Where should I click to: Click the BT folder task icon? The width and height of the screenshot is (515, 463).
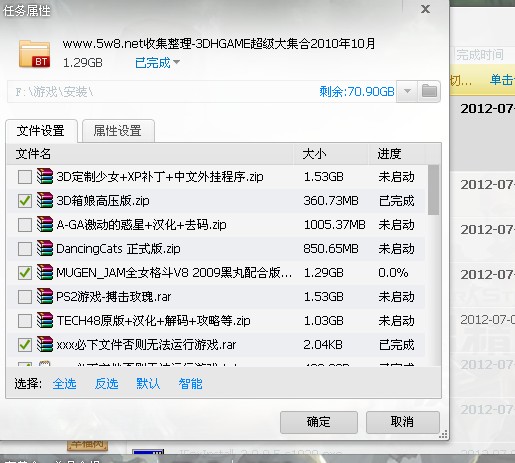35,53
